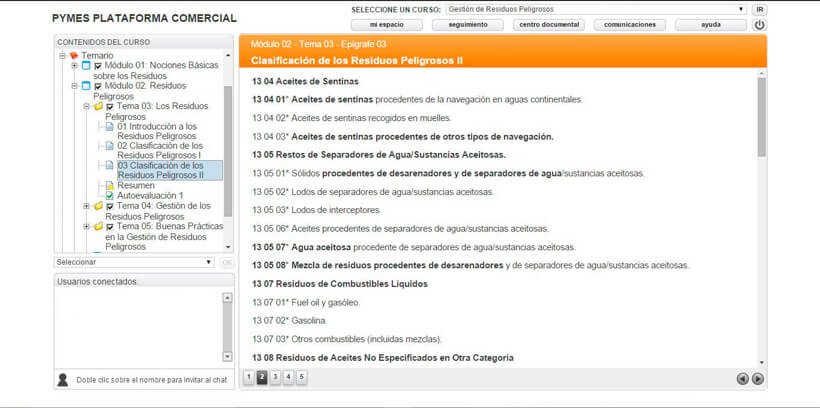Open the comunicaciones menu

pos(630,25)
